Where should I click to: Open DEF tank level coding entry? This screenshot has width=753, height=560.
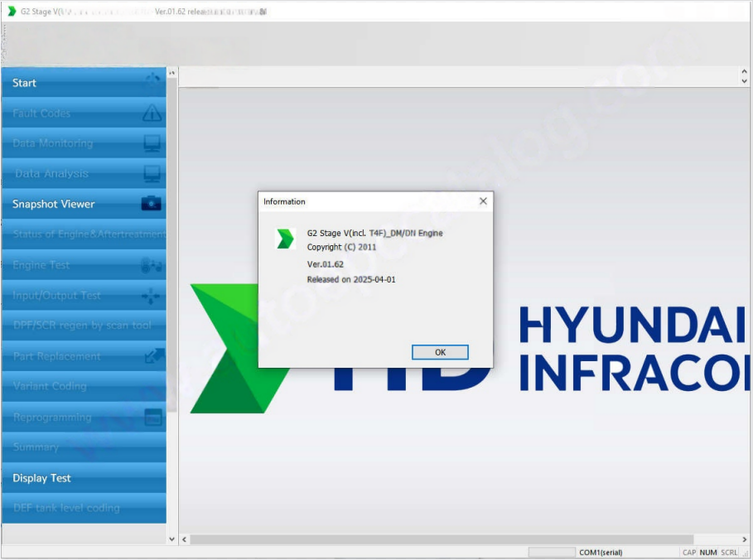[66, 508]
